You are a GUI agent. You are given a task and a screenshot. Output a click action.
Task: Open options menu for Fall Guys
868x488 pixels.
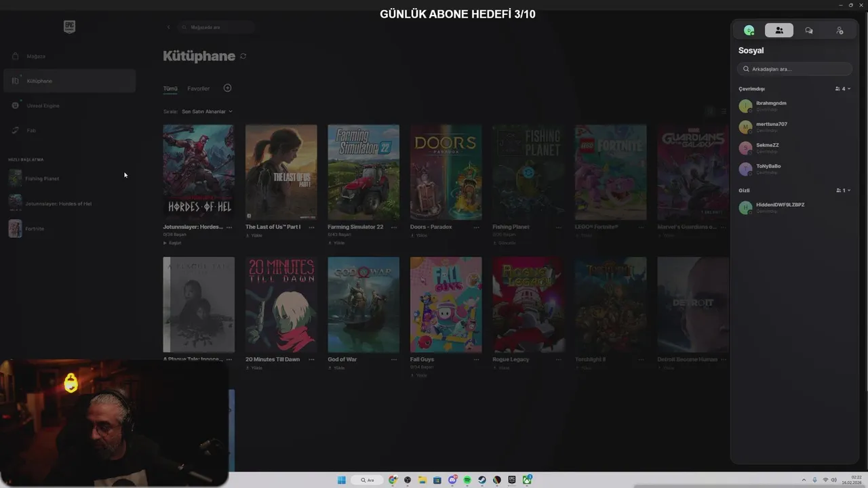coord(476,359)
